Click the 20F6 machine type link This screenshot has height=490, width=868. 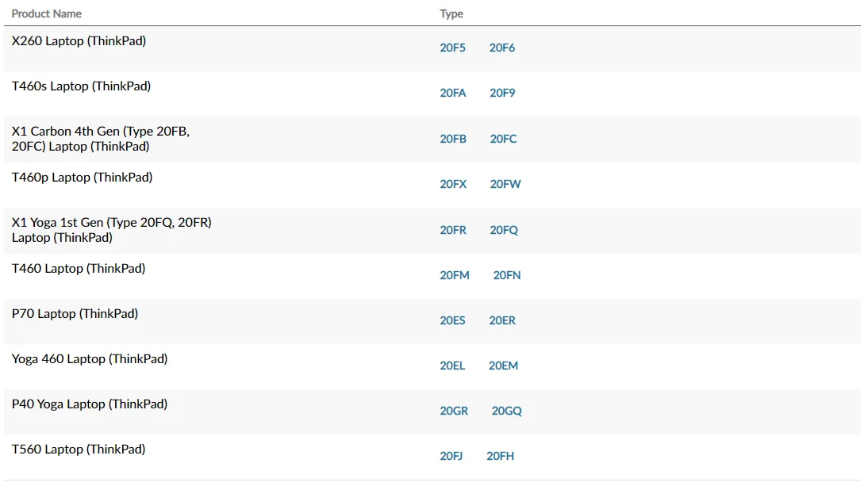pos(501,48)
